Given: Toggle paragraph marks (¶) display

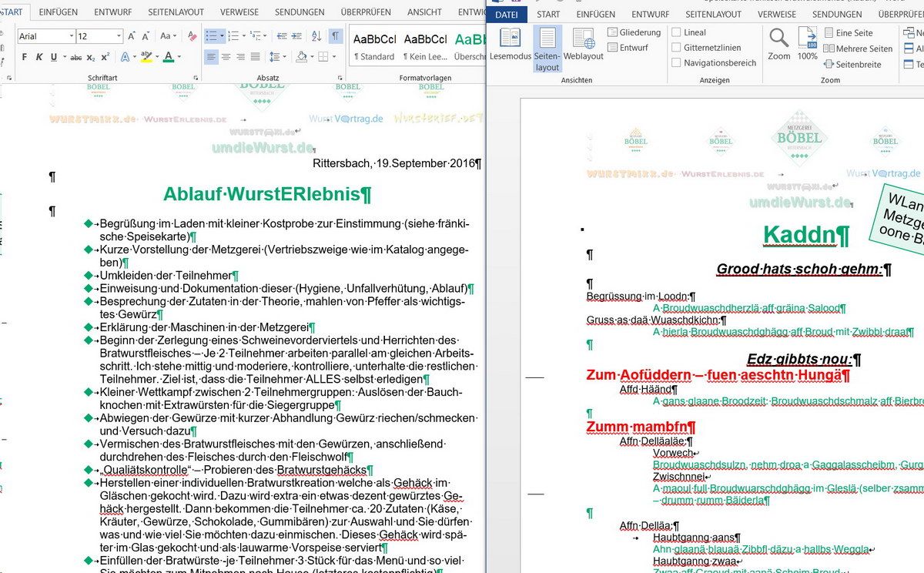Looking at the screenshot, I should [x=336, y=36].
